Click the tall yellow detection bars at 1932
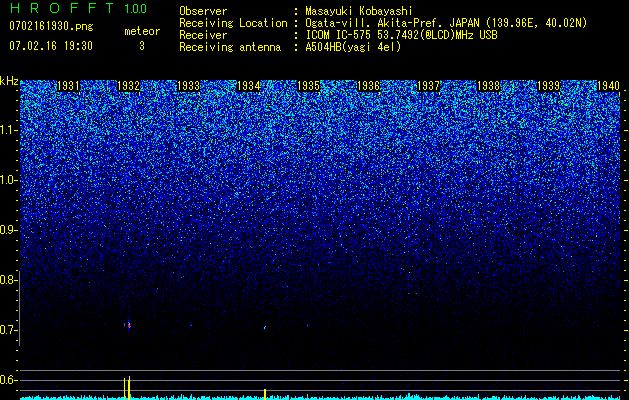 coord(127,388)
